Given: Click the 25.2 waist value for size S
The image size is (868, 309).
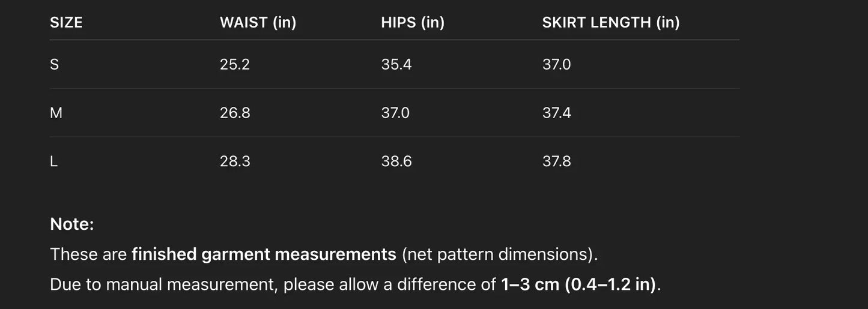Looking at the screenshot, I should coord(235,65).
